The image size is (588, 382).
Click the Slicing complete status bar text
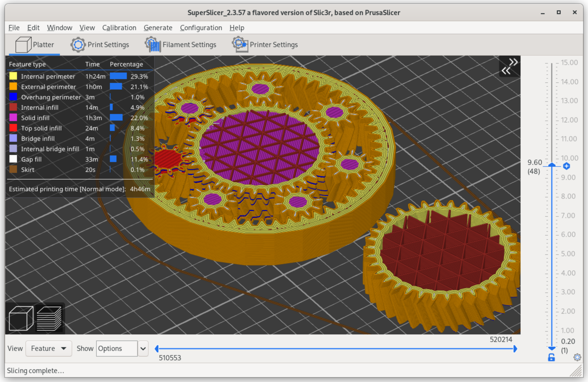(x=36, y=370)
